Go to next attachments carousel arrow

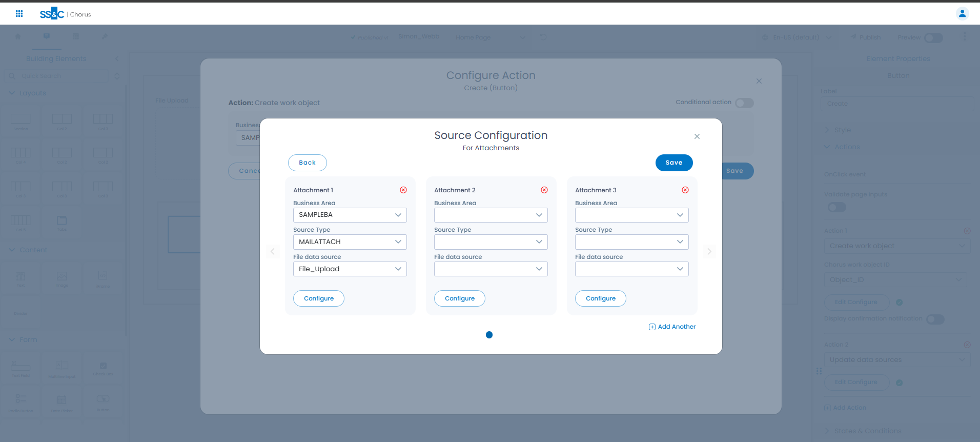pyautogui.click(x=709, y=251)
